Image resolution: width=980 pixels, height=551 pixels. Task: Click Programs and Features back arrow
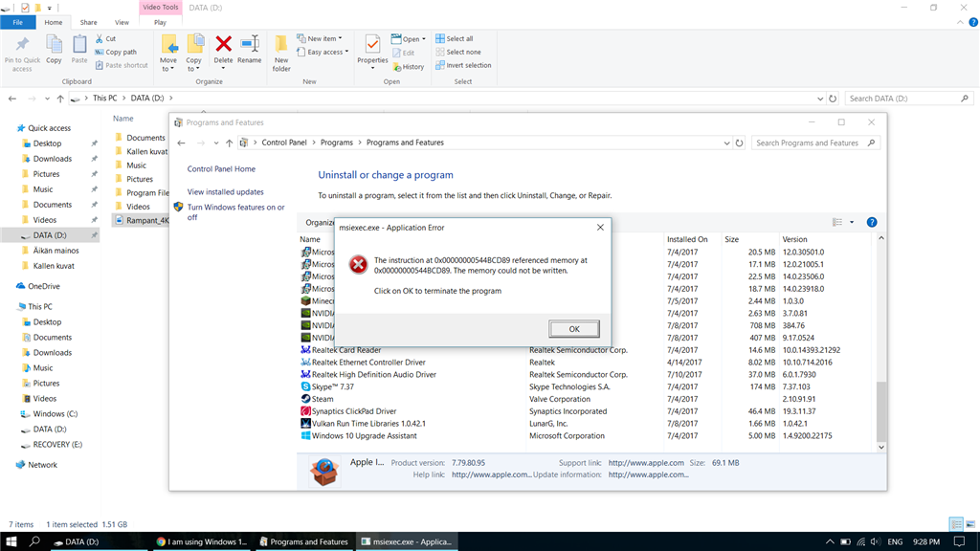181,143
